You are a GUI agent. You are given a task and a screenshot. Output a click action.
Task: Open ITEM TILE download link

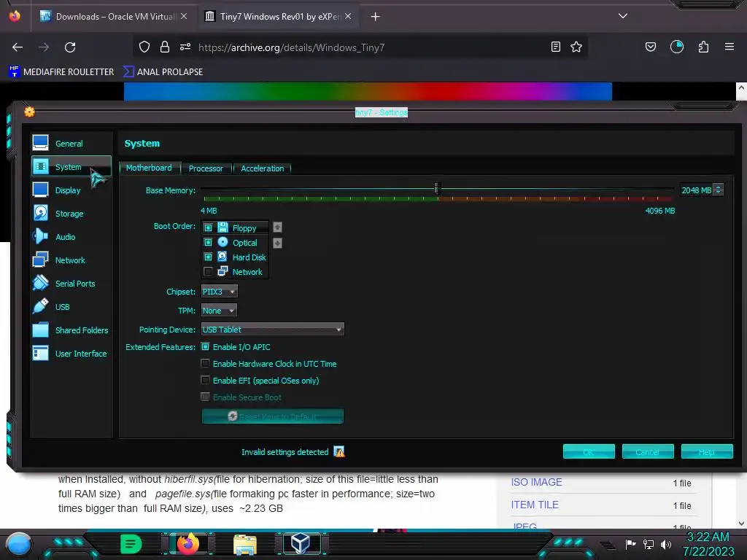click(x=535, y=505)
